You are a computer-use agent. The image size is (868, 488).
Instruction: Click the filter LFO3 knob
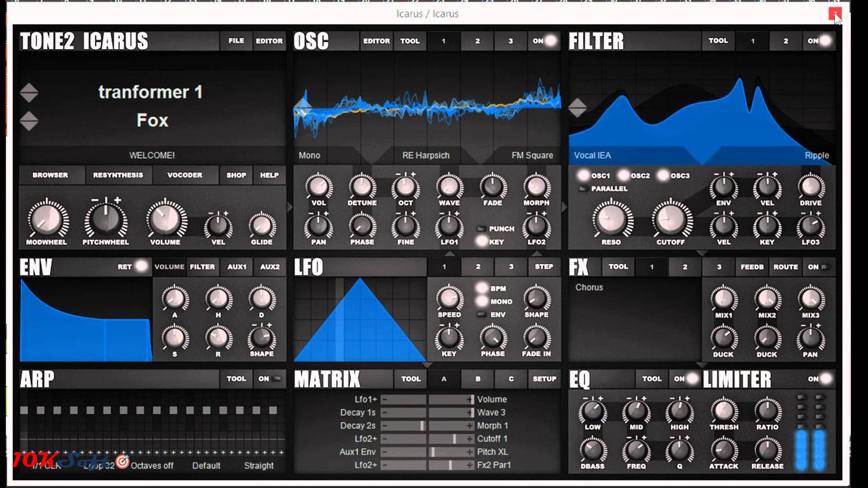tap(810, 226)
